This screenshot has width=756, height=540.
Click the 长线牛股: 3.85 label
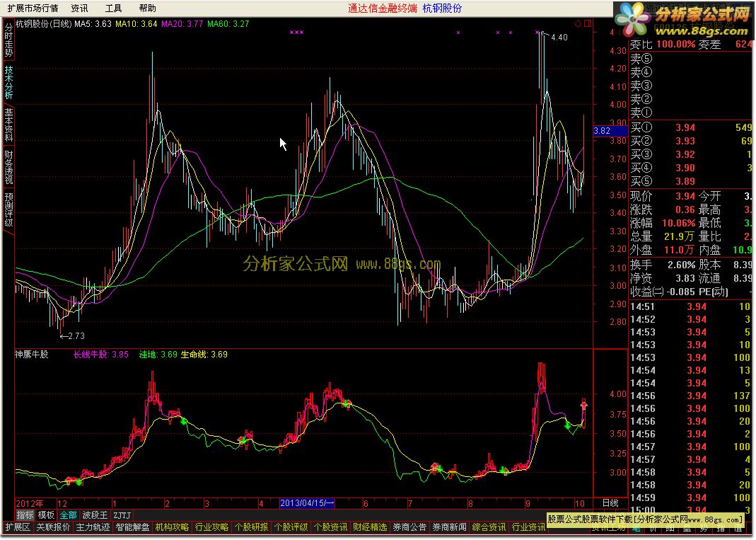[100, 355]
